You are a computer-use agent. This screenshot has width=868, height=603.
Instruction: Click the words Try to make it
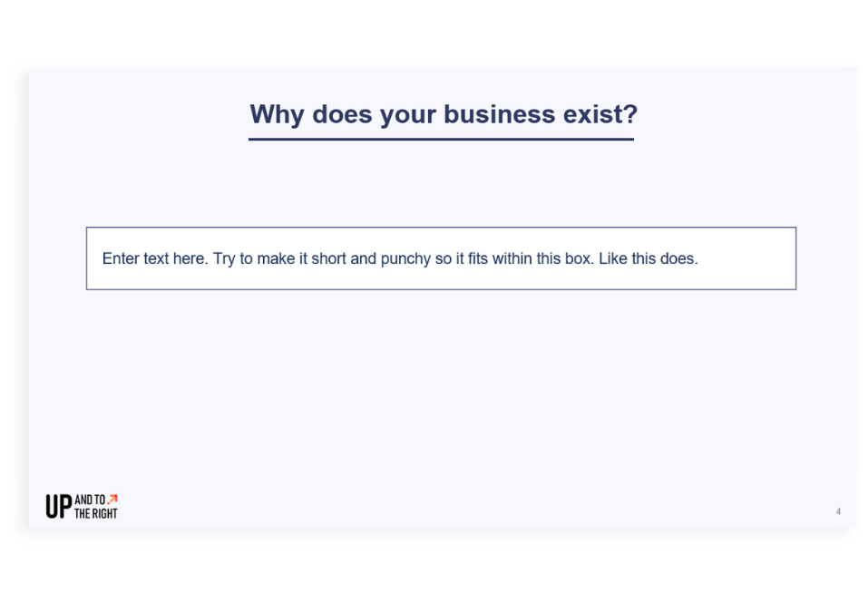[260, 259]
